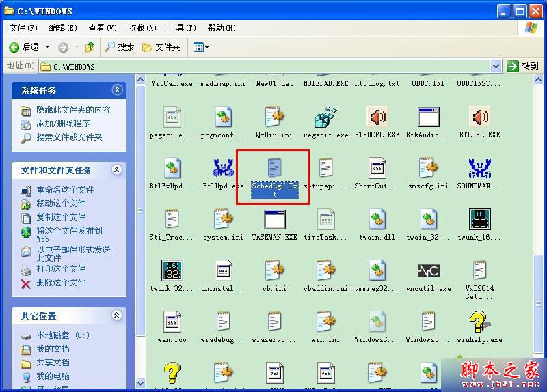Select the vncutil.exe file icon
Viewport: 547px width, 392px height.
[428, 271]
